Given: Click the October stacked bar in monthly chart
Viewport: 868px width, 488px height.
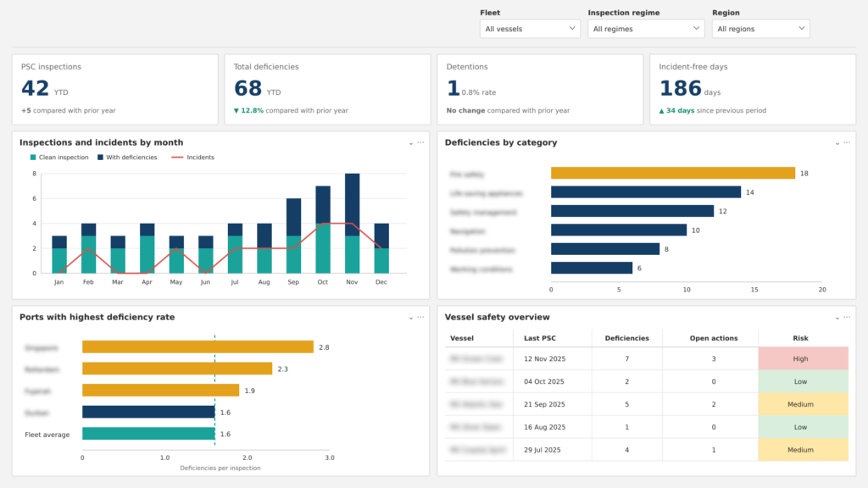Looking at the screenshot, I should (x=323, y=230).
